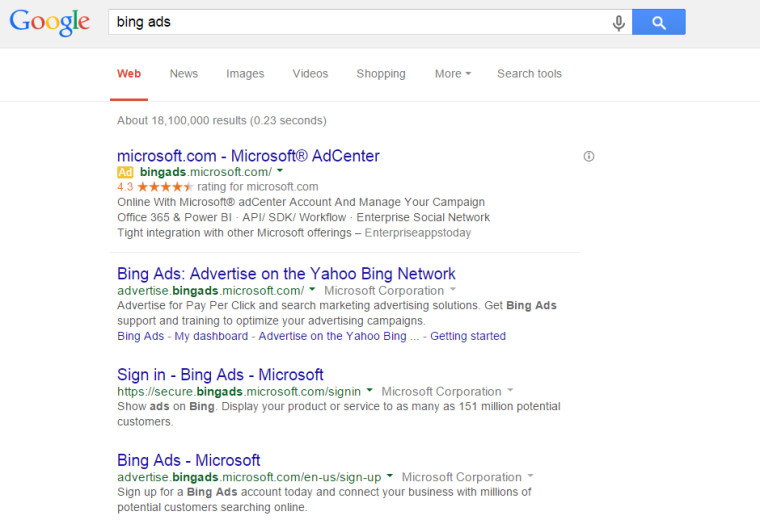Open 'Sign in - Bing Ads - Microsoft' result
The height and width of the screenshot is (524, 760).
(220, 375)
